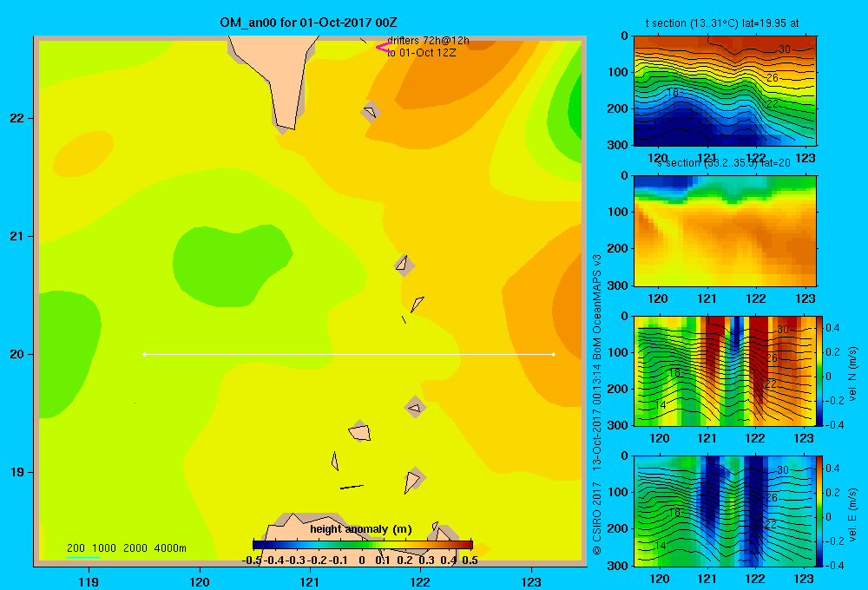The height and width of the screenshot is (590, 868).
Task: Click the "-0.5" tick of the height anomaly scale
Action: tap(252, 560)
